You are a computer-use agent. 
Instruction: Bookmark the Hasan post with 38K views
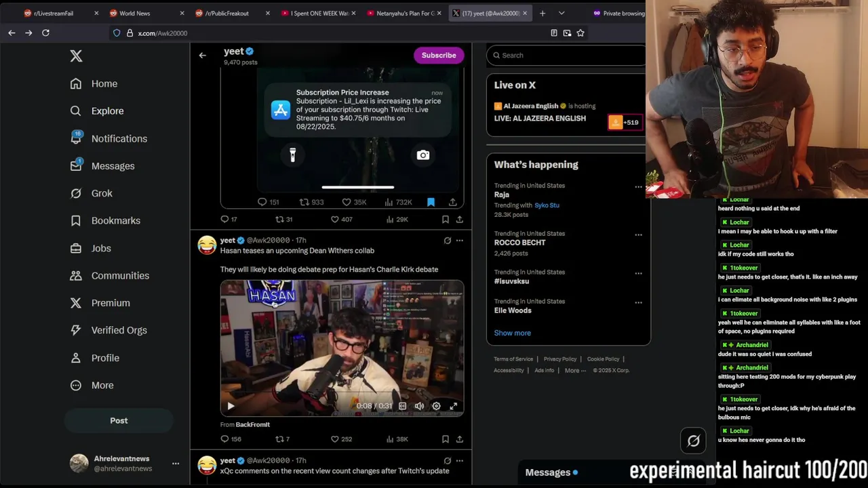(x=445, y=439)
